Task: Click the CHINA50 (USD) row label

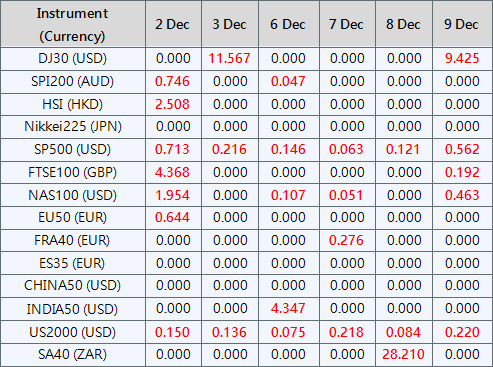Action: (x=72, y=285)
